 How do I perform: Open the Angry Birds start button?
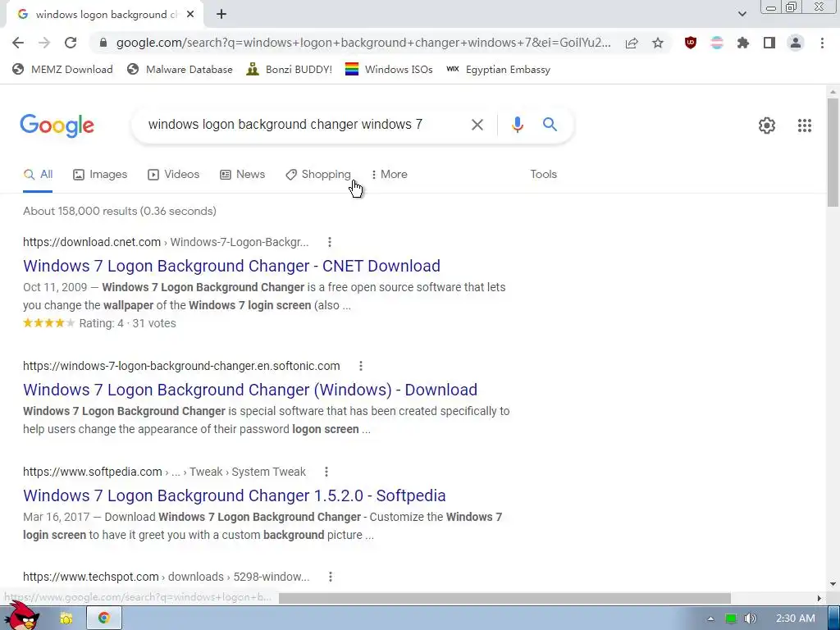21,616
